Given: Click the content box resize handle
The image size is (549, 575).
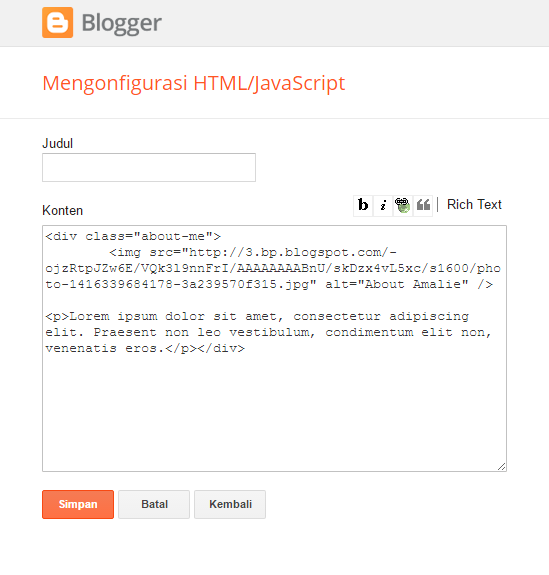Looking at the screenshot, I should click(502, 466).
